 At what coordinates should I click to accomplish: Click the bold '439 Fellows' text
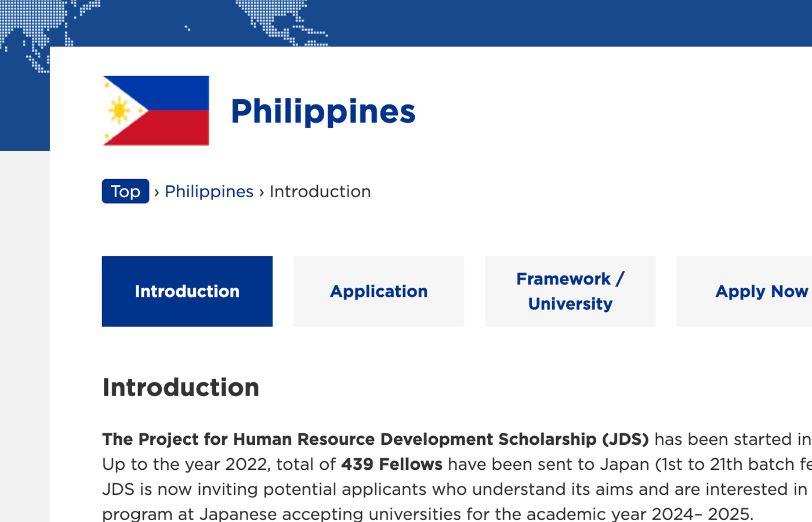[392, 464]
